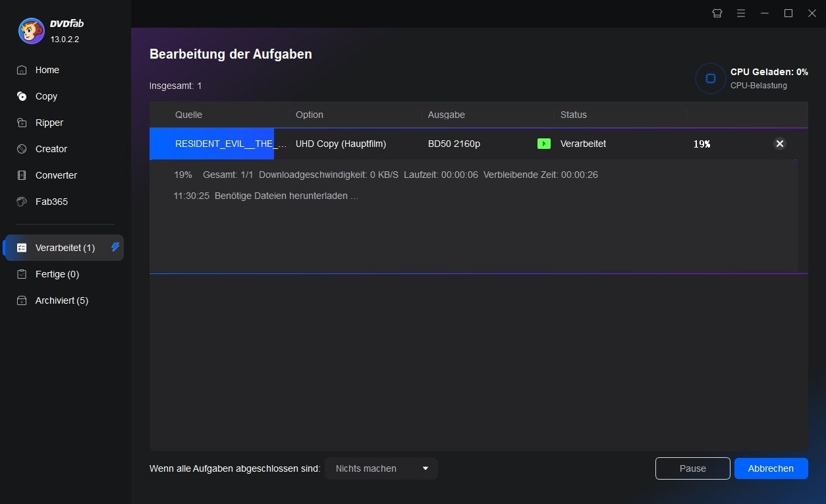Viewport: 826px width, 504px height.
Task: Open the hamburger menu in title bar
Action: 741,13
